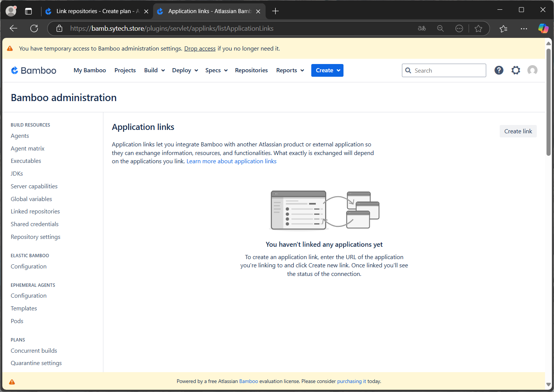554x392 pixels.
Task: Open browser settings and more menu
Action: [524, 28]
